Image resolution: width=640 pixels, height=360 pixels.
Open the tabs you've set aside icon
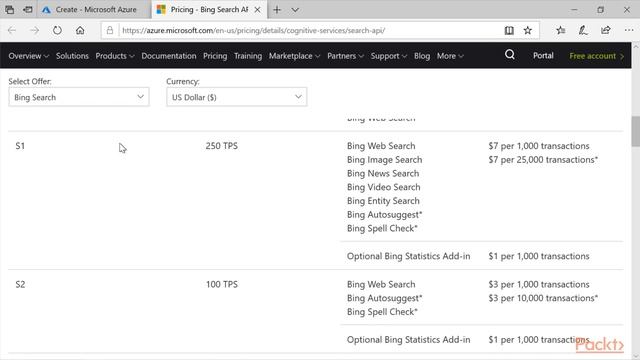pyautogui.click(x=9, y=9)
